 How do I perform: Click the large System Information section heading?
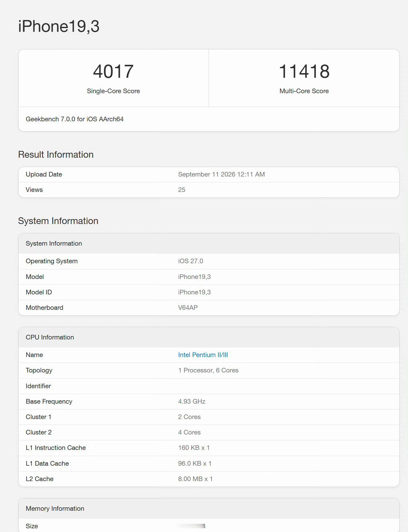tap(58, 221)
